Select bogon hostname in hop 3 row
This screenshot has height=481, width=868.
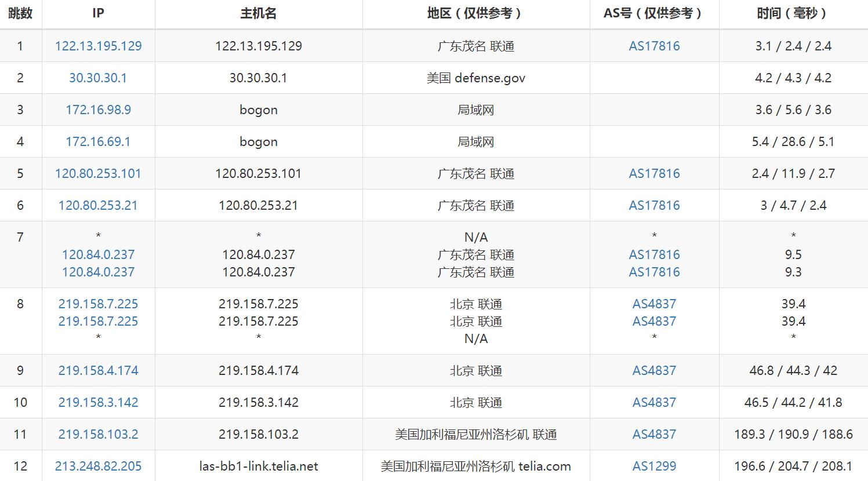[258, 110]
